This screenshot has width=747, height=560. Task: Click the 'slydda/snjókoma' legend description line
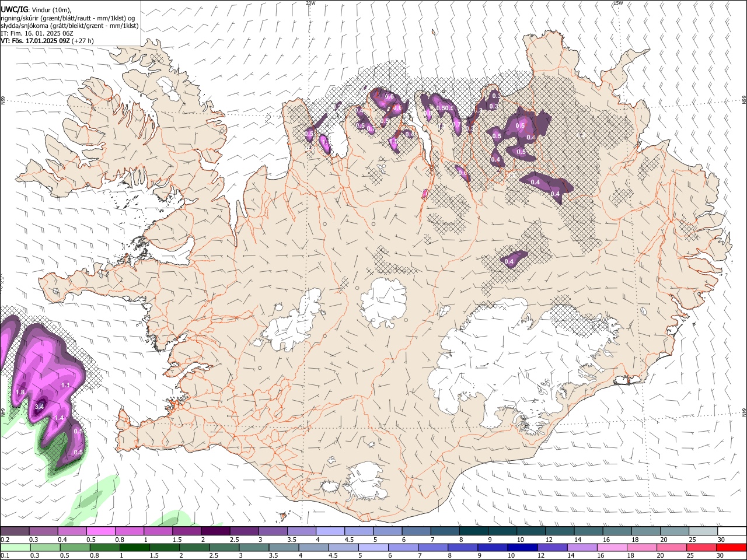coord(69,26)
